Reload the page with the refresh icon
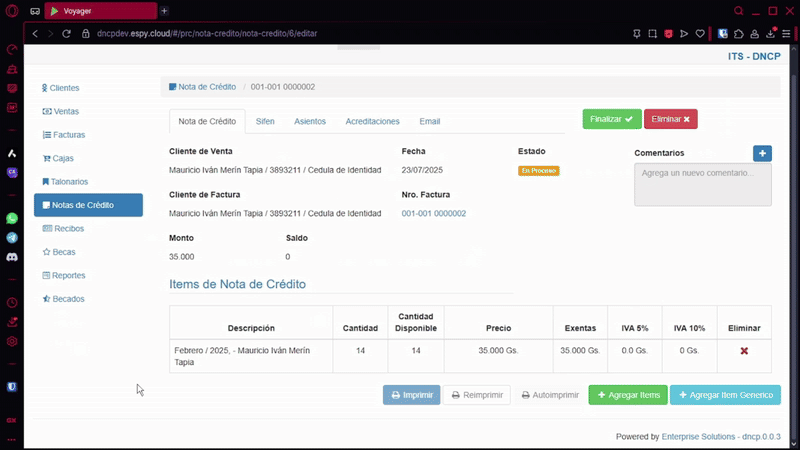Screen dimensions: 800x450 pyautogui.click(x=67, y=33)
